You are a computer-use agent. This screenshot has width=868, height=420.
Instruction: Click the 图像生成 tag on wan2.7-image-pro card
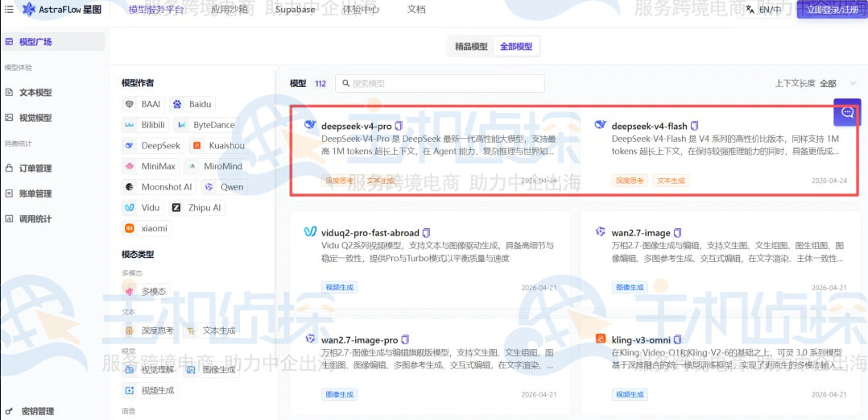339,394
